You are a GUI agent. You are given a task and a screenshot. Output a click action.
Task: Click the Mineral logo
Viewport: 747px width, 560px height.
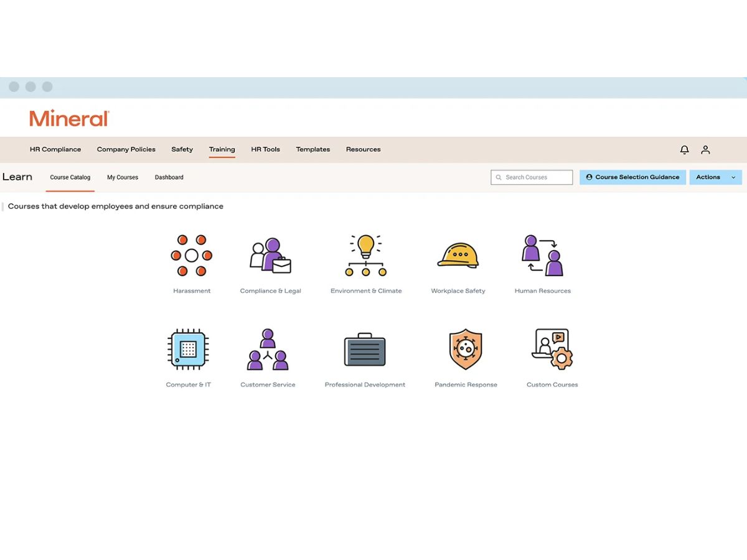point(69,118)
